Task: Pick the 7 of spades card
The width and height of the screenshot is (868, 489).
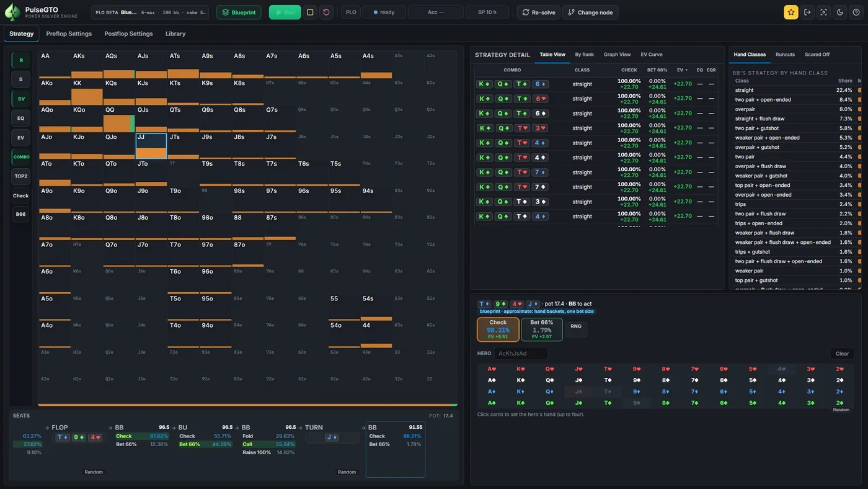Action: click(x=695, y=380)
